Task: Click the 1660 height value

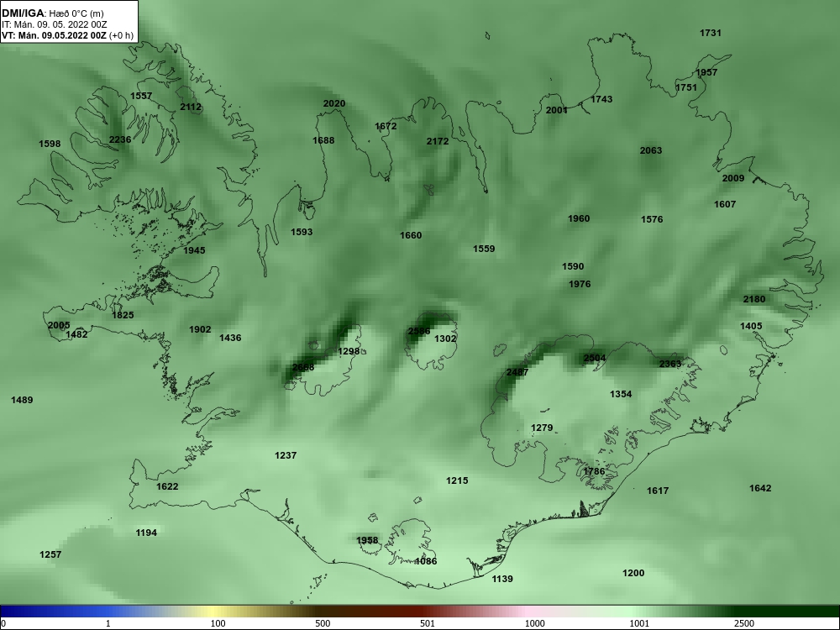Action: [x=411, y=235]
